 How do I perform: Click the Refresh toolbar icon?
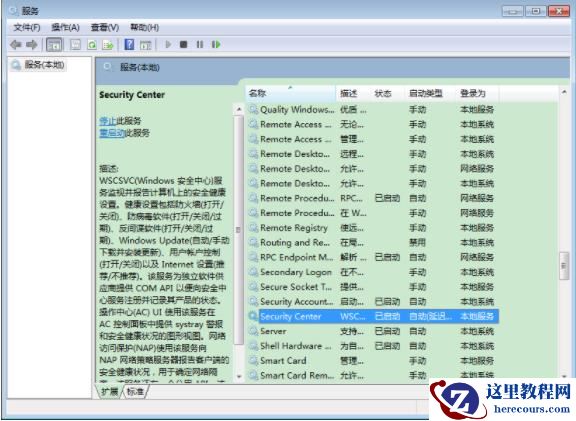[x=92, y=45]
